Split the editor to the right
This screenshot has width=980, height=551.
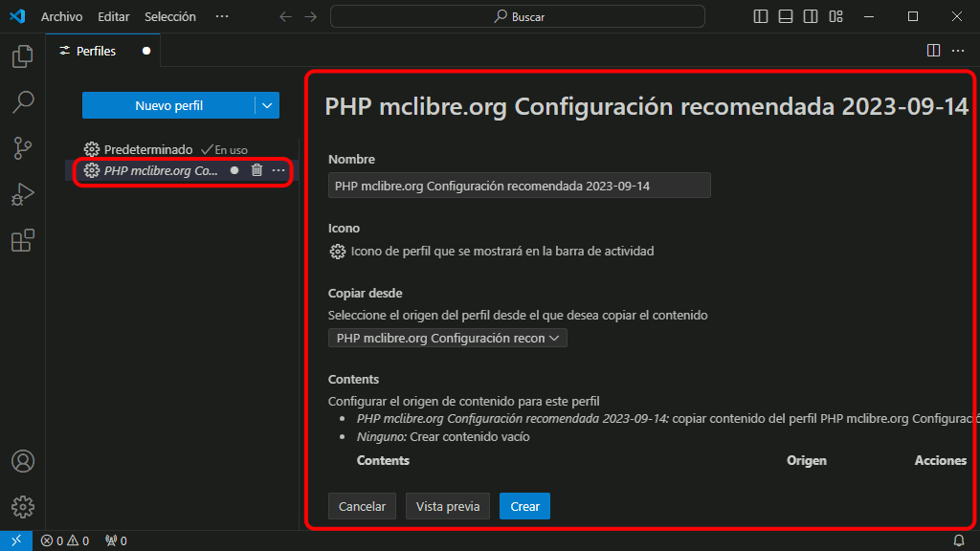click(x=933, y=51)
